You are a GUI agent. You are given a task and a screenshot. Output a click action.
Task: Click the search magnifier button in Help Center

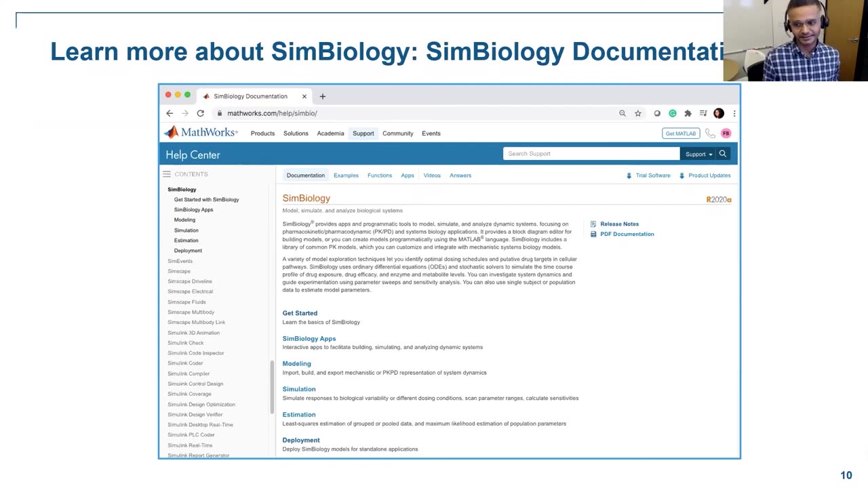pyautogui.click(x=723, y=154)
